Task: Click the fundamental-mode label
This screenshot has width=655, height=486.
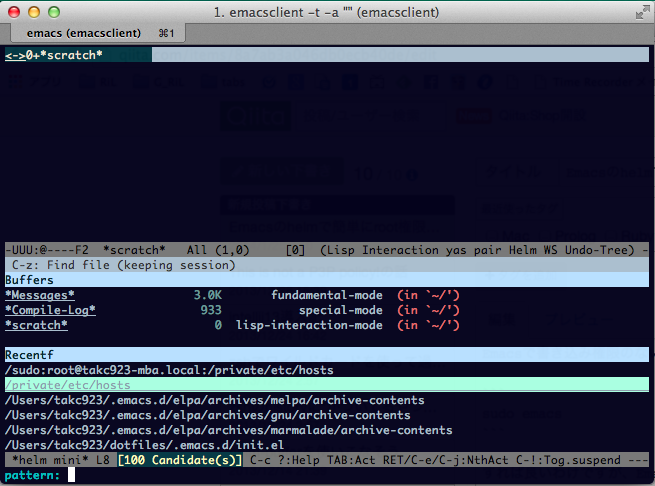Action: (327, 295)
